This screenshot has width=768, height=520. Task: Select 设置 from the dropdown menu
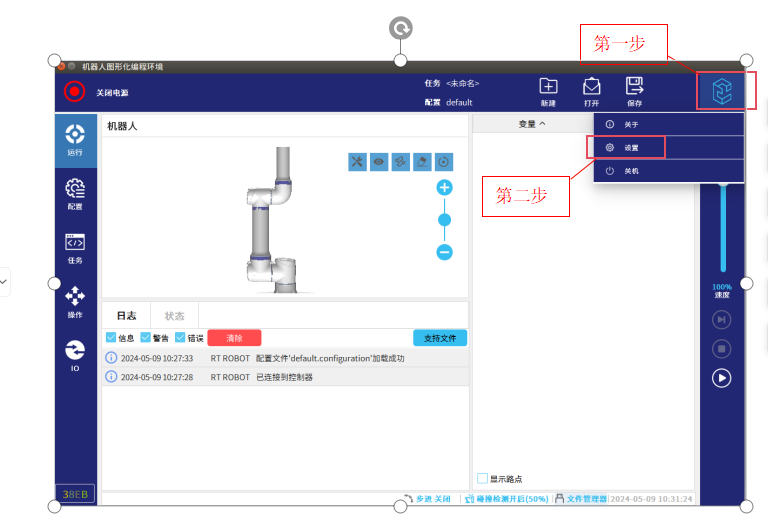click(631, 148)
